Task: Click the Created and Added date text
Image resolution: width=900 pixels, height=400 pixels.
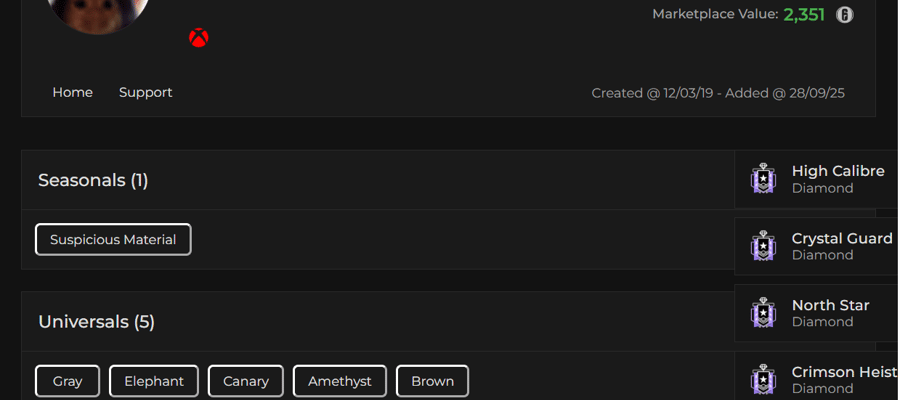Action: [718, 93]
